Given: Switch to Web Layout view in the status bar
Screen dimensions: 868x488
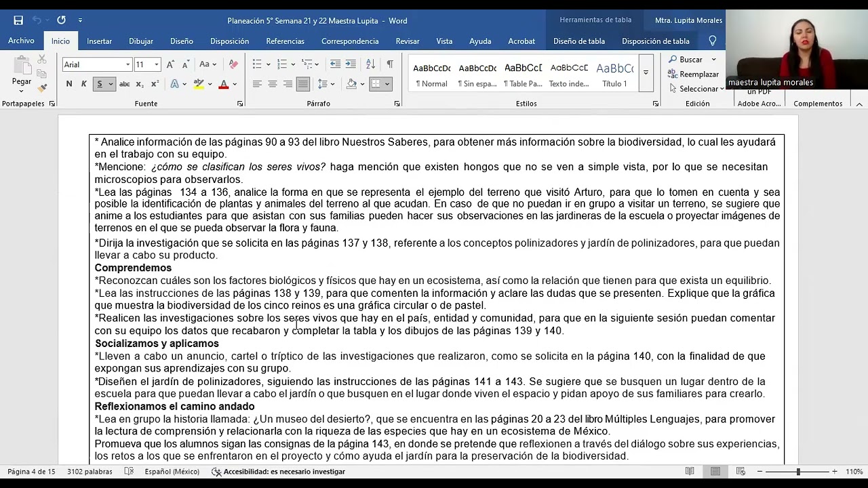Looking at the screenshot, I should (x=741, y=471).
